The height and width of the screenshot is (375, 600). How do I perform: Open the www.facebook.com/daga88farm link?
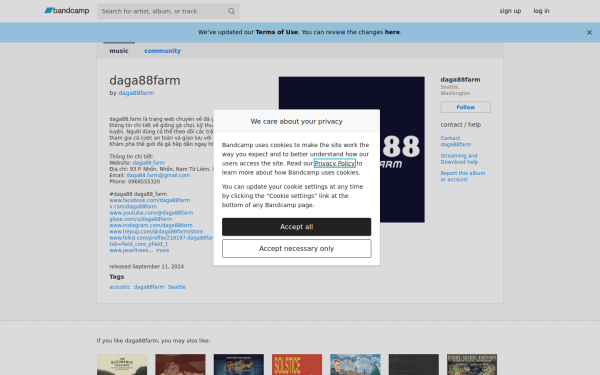point(150,200)
